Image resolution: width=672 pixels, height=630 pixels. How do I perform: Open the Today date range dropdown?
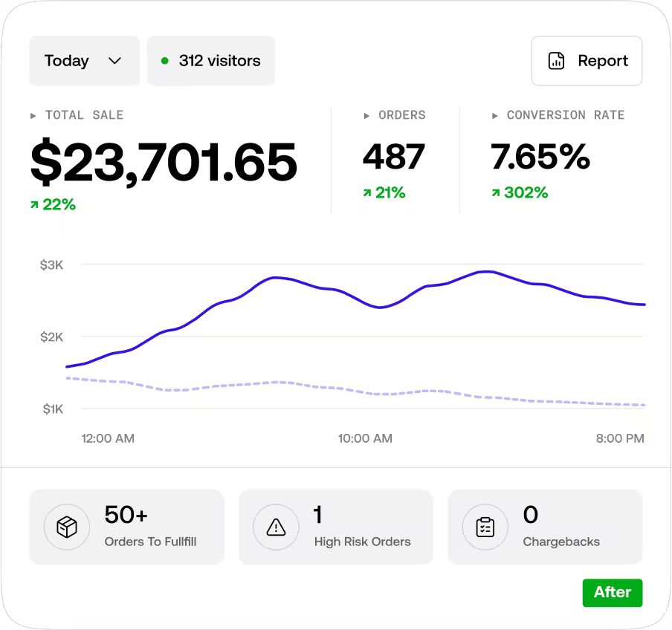(85, 61)
